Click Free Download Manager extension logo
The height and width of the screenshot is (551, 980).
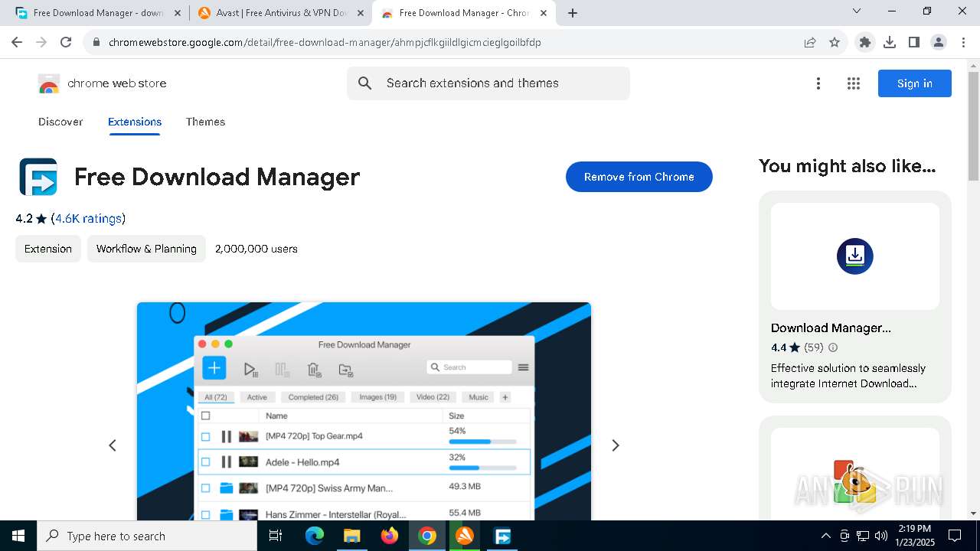(38, 177)
